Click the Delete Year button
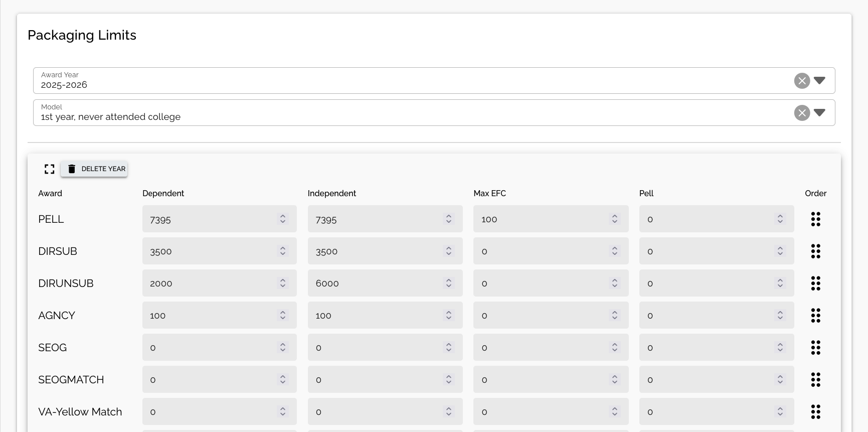868x432 pixels. [94, 169]
